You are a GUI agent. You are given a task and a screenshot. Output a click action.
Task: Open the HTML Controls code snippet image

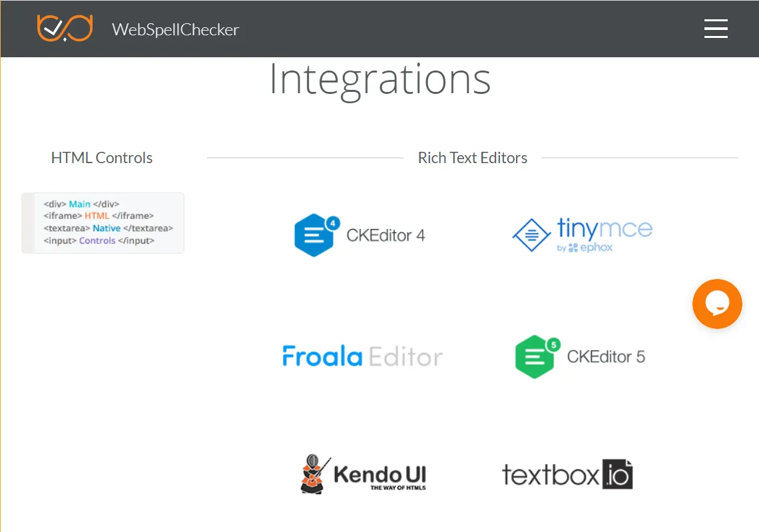[103, 222]
